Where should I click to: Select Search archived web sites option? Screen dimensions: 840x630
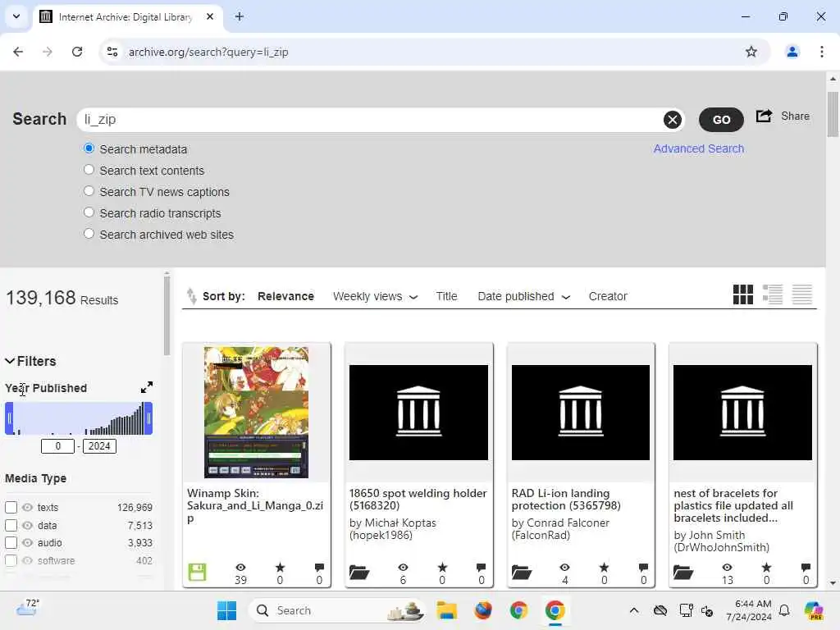click(x=89, y=234)
